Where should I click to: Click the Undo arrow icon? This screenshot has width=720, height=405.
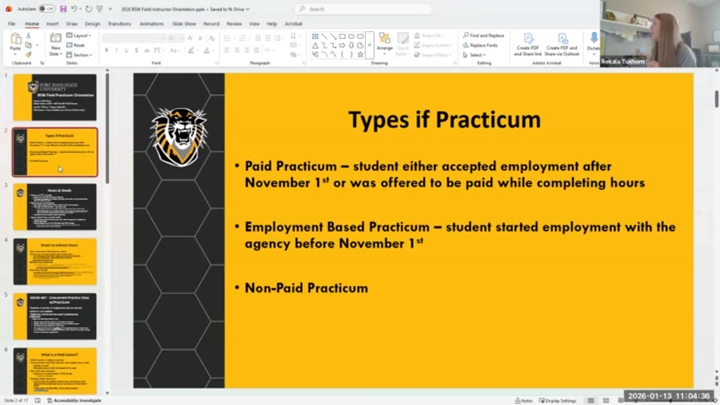pyautogui.click(x=74, y=9)
